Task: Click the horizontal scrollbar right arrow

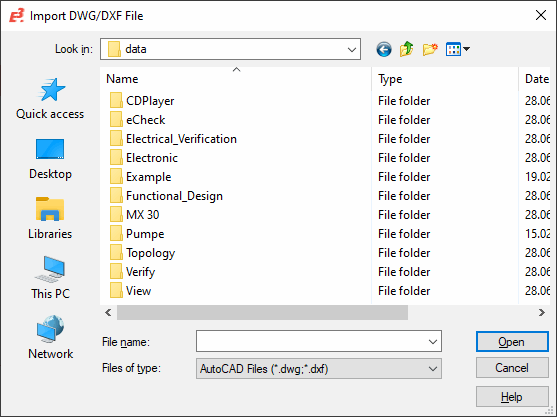Action: pyautogui.click(x=541, y=313)
